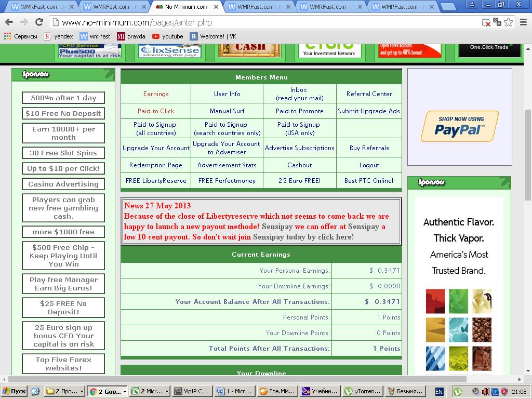The height and width of the screenshot is (399, 532).
Task: Bookmark this page with the star icon
Action: [x=508, y=22]
